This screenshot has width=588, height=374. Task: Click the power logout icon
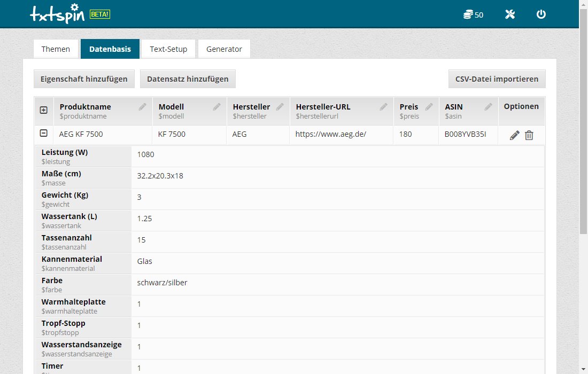point(541,14)
